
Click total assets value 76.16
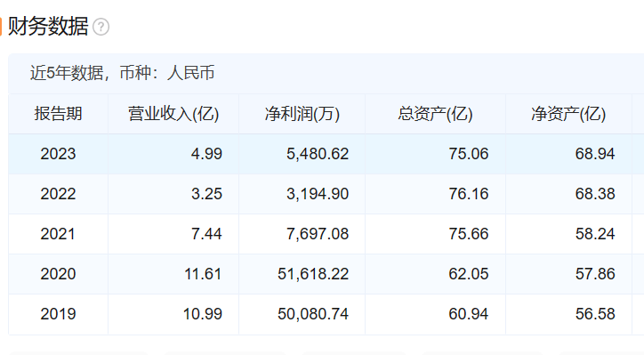pyautogui.click(x=469, y=194)
